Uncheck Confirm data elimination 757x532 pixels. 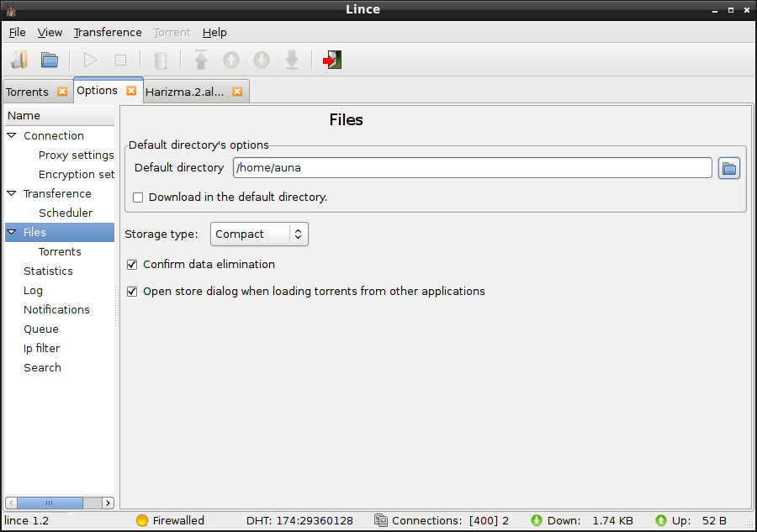132,264
